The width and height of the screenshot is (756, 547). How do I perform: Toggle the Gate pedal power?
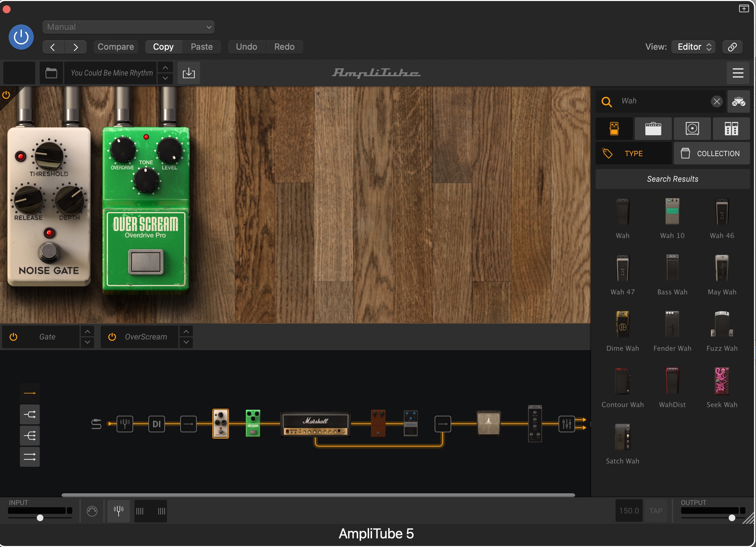coord(13,337)
